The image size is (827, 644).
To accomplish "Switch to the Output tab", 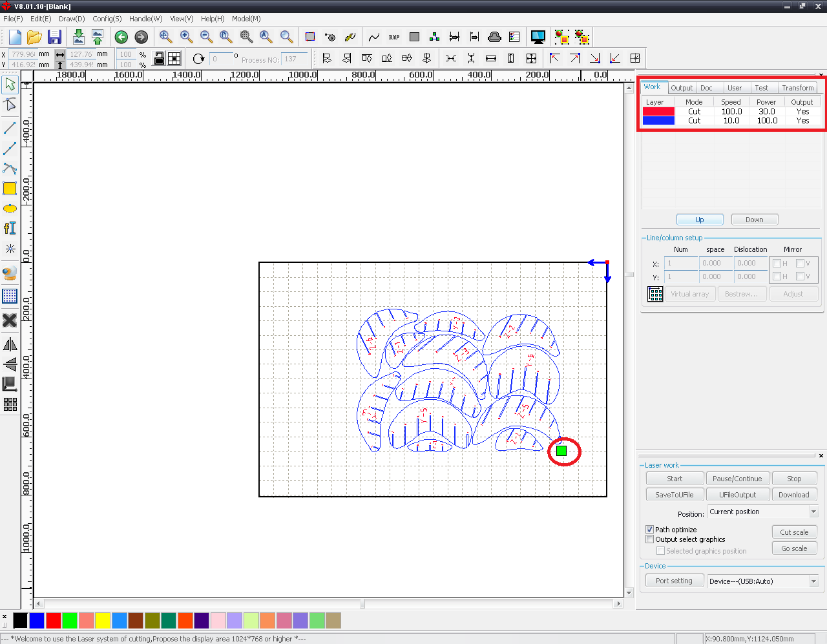I will [x=682, y=88].
